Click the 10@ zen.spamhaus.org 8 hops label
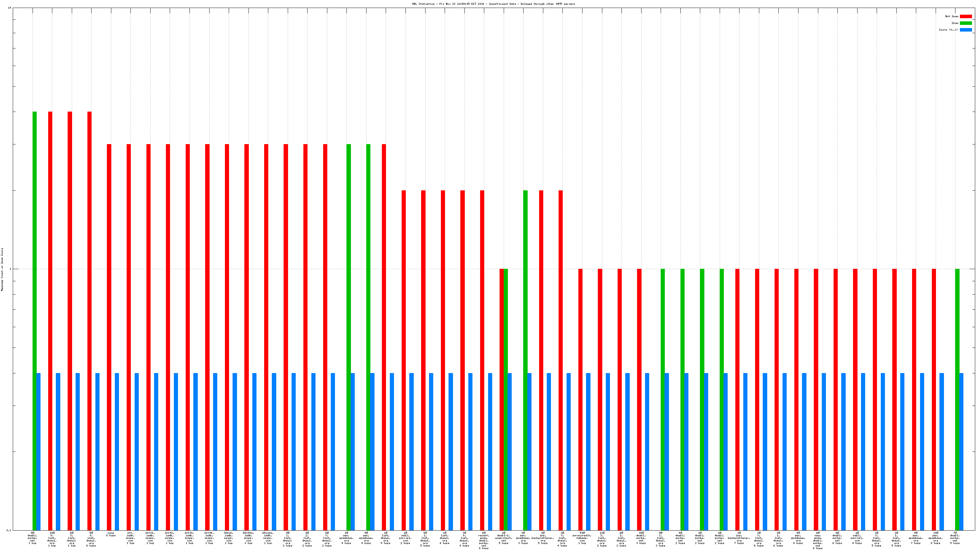The width and height of the screenshot is (980, 551). 935,538
